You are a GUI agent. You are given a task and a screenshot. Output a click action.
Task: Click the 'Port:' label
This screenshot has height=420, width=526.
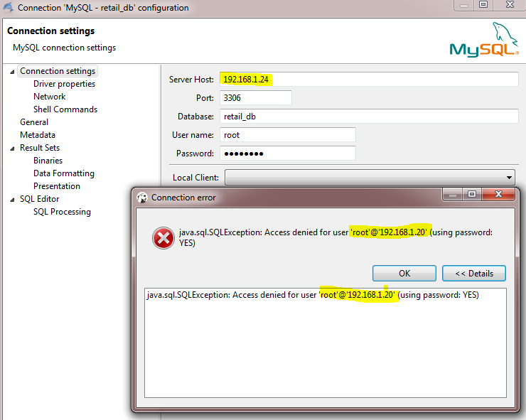click(205, 98)
